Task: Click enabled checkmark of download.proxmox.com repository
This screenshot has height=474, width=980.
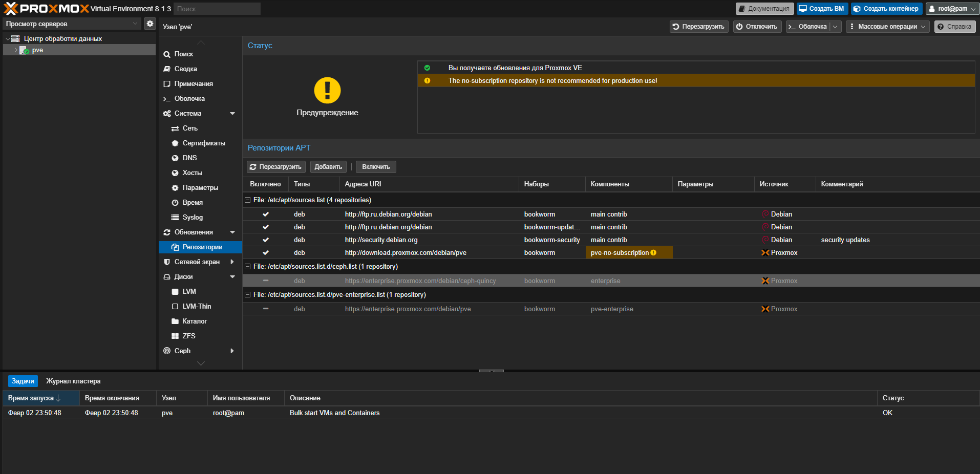Action: point(266,253)
